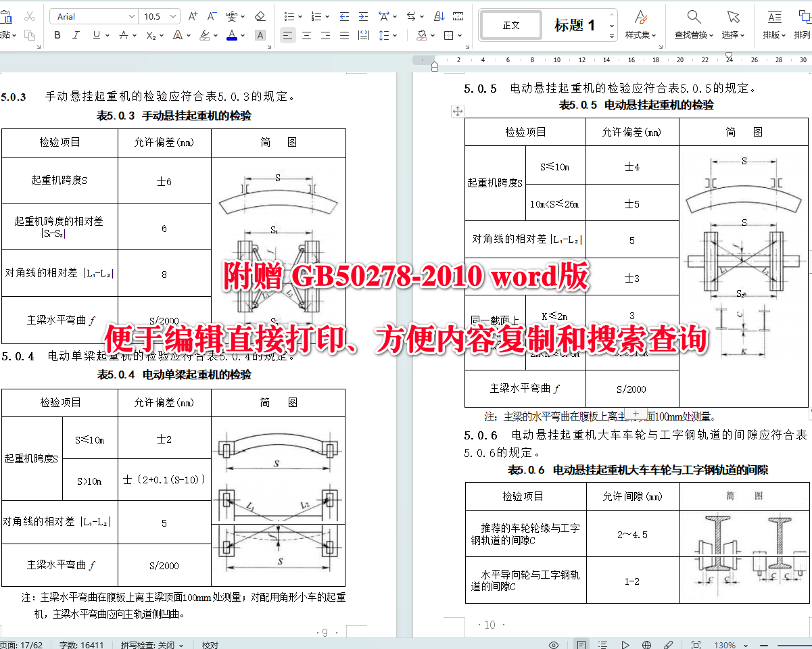Toggle the Underline formatting
The image size is (812, 649).
96,35
